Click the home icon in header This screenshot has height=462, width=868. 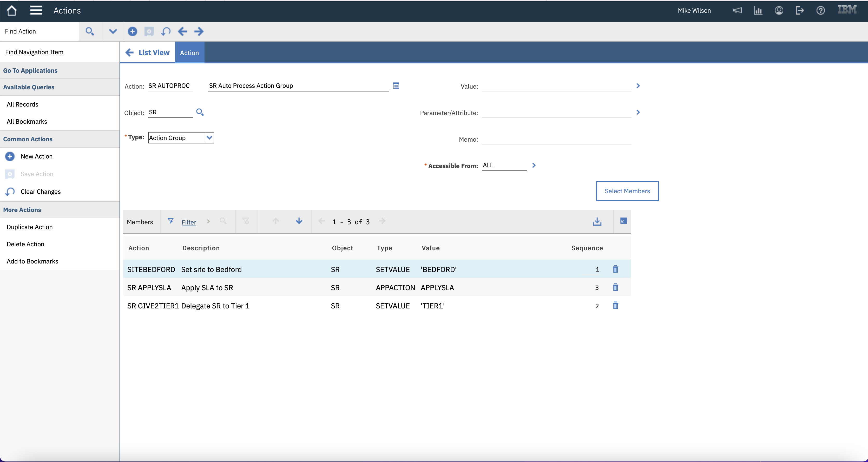[x=11, y=10]
